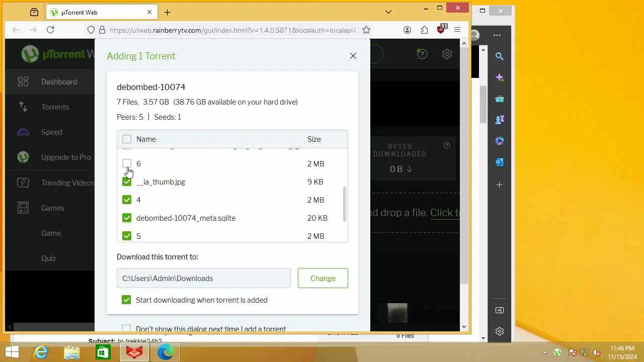Toggle select-all checkbox next to Name
The width and height of the screenshot is (644, 362).
point(127,139)
